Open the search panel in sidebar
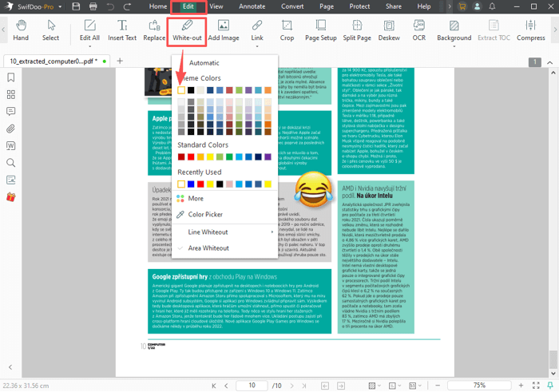Screen dimensions: 559x392 point(11,163)
